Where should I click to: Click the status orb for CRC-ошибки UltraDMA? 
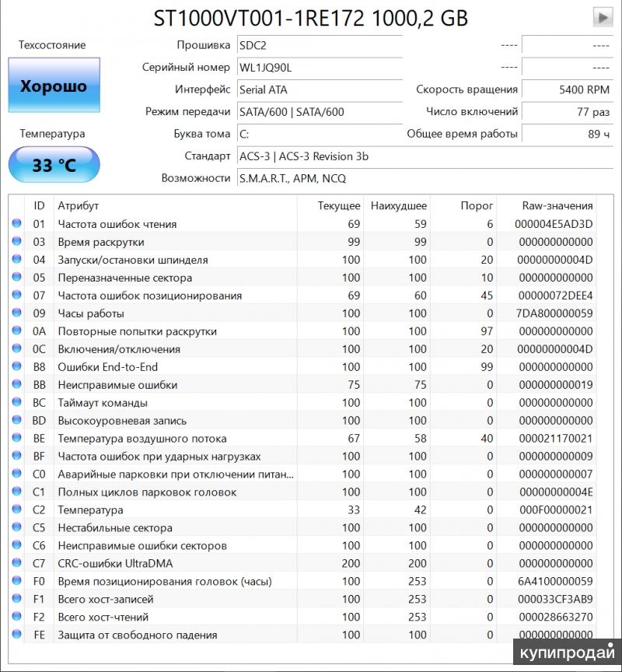point(17,564)
